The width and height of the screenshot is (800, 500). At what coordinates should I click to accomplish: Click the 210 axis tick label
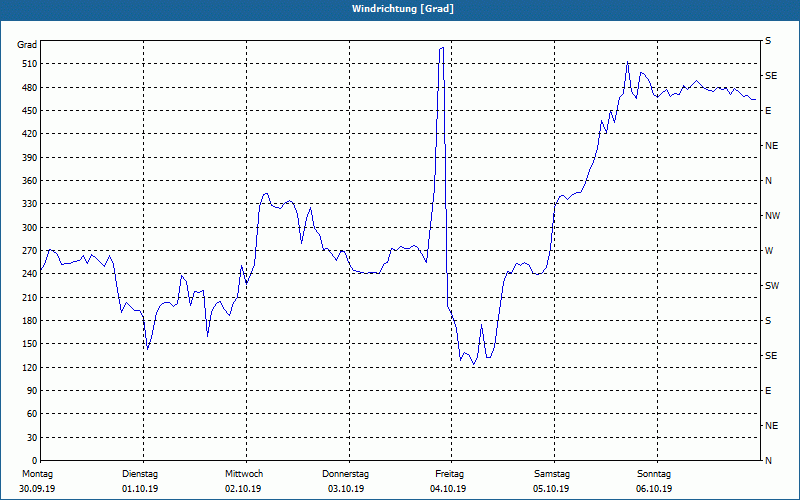point(30,297)
